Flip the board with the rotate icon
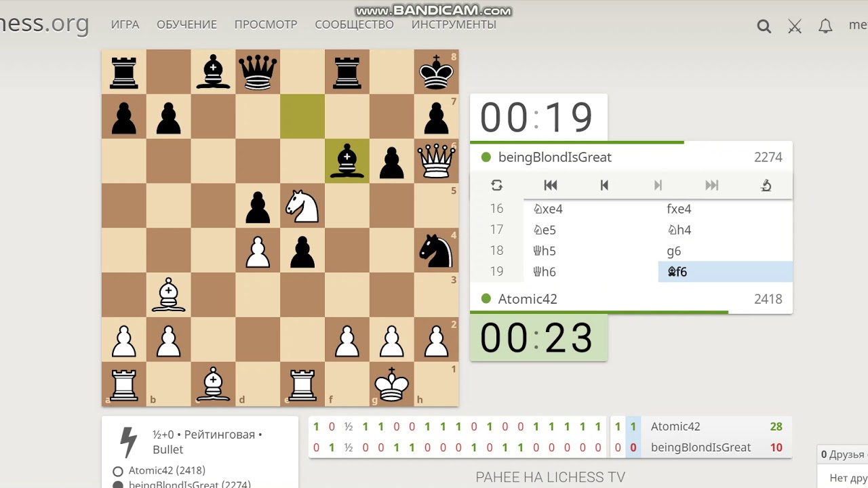Image resolution: width=868 pixels, height=488 pixels. 496,185
